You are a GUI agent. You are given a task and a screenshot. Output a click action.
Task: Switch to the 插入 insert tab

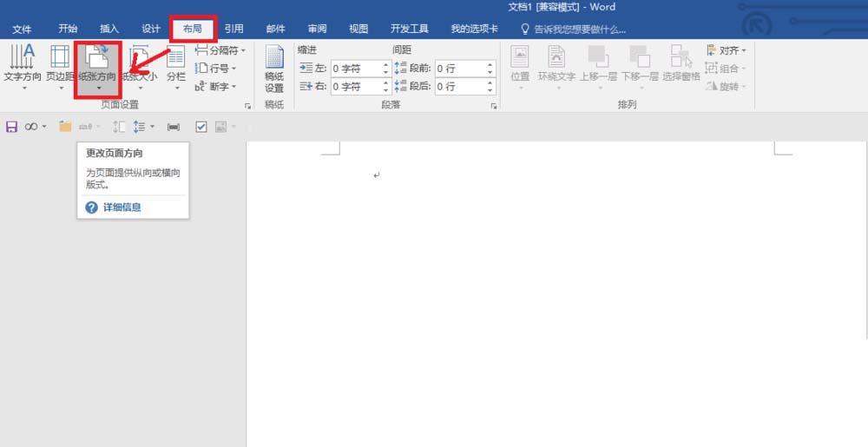click(x=109, y=29)
